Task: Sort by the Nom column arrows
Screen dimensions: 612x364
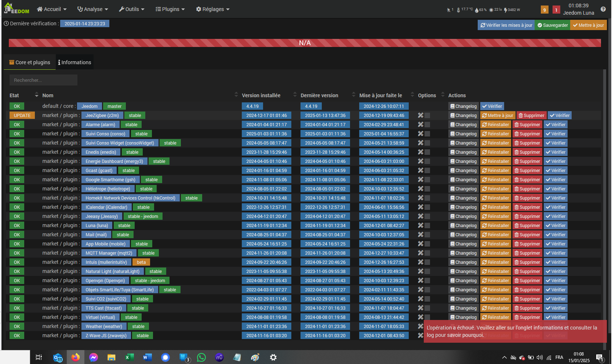Action: pos(236,95)
